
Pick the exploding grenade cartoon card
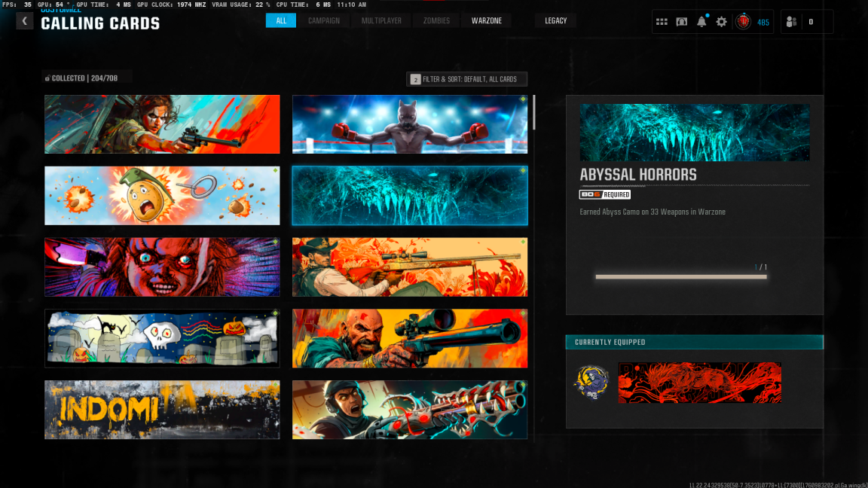click(x=162, y=196)
